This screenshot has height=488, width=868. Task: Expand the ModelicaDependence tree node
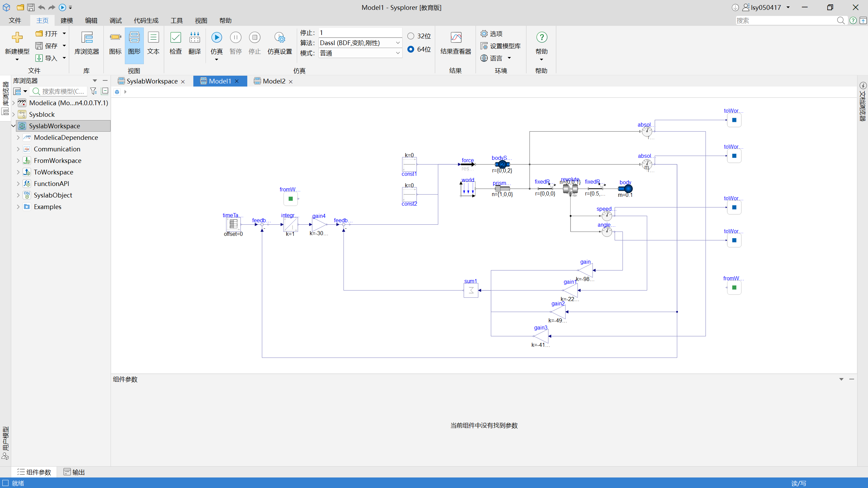pos(18,137)
